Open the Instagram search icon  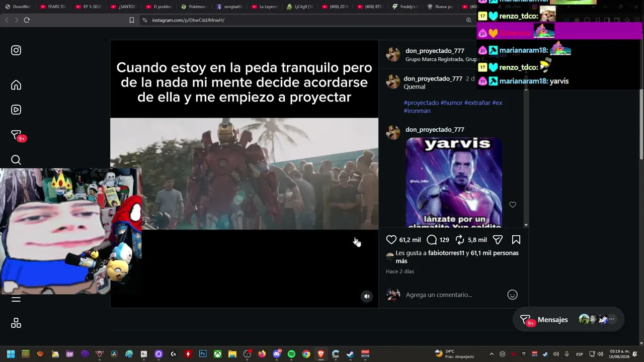point(16,160)
